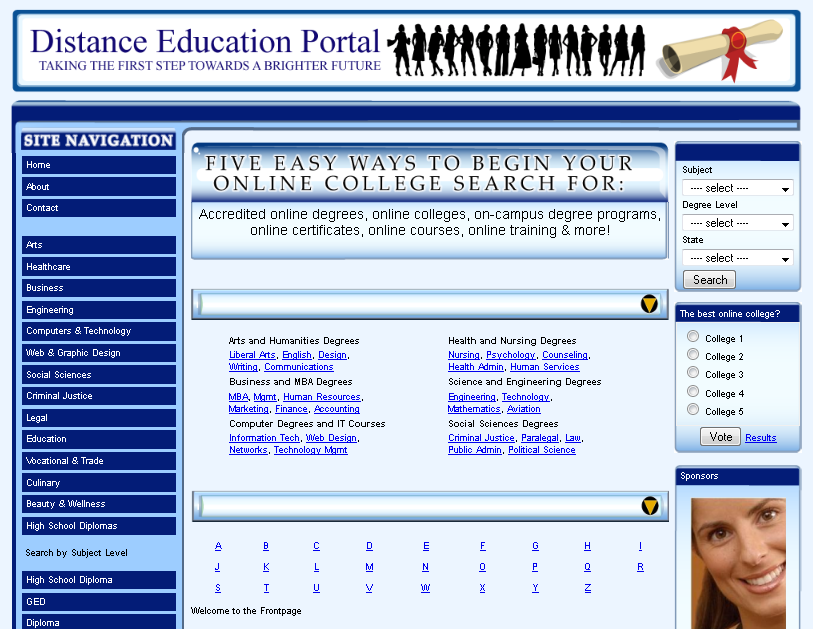Open the Web Design link
The image size is (813, 629).
click(331, 438)
